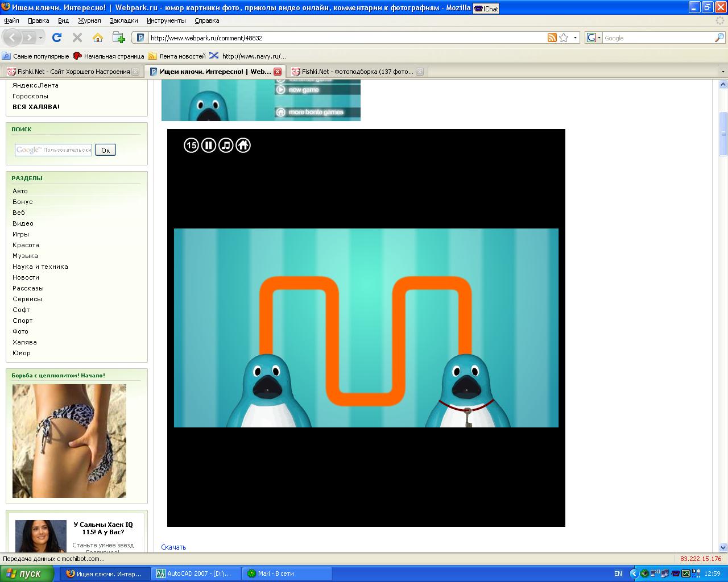Open the Закладки menu

point(124,20)
